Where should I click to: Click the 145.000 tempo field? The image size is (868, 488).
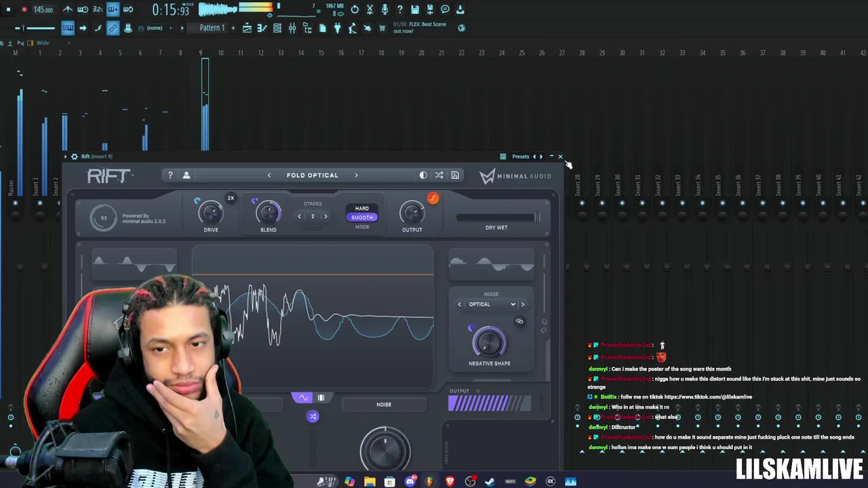pos(43,9)
